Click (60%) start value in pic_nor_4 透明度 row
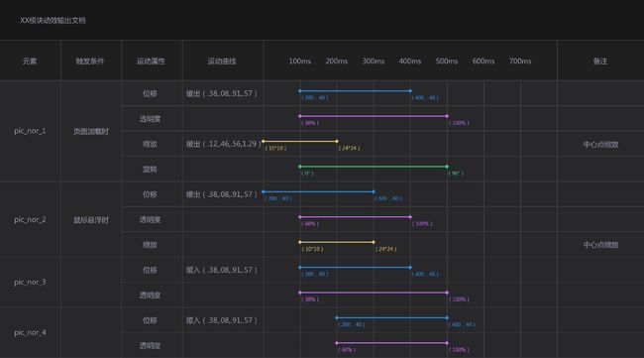The width and height of the screenshot is (644, 358). pos(347,350)
